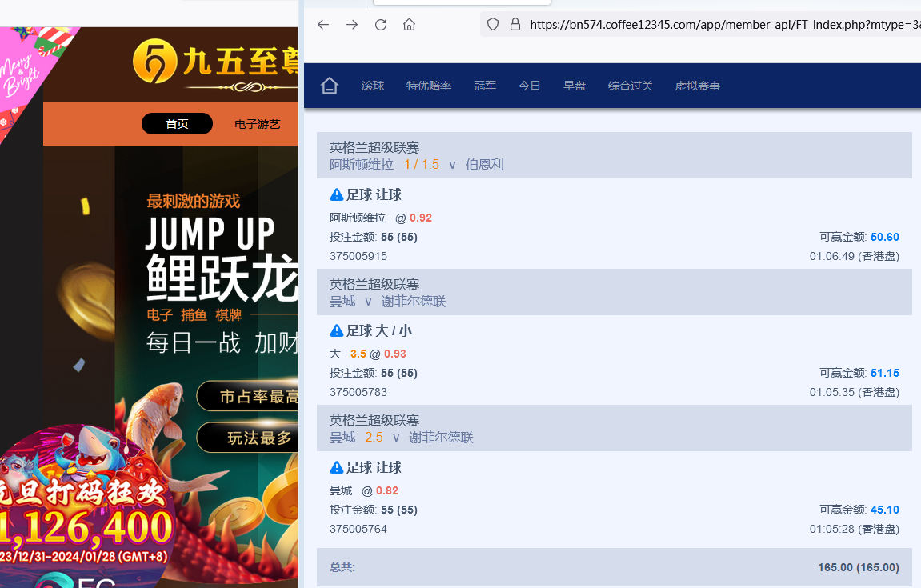
Task: Click the browser forward arrow
Action: coord(352,25)
